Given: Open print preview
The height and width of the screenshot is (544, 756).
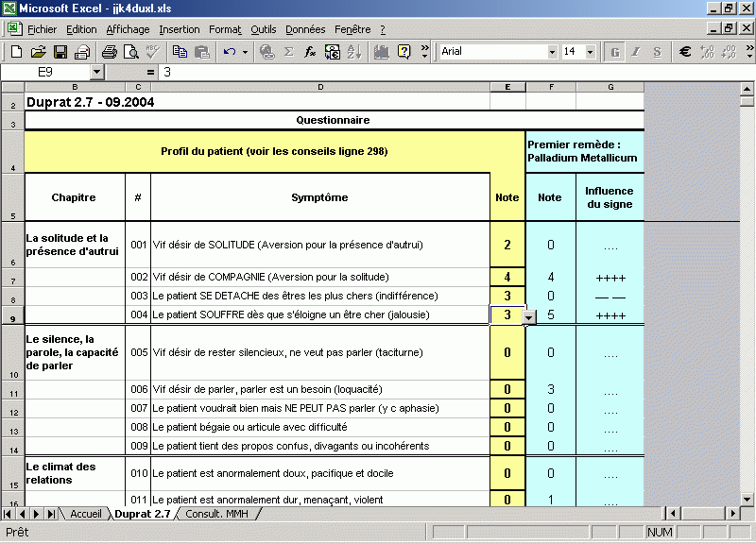Looking at the screenshot, I should coord(131,52).
